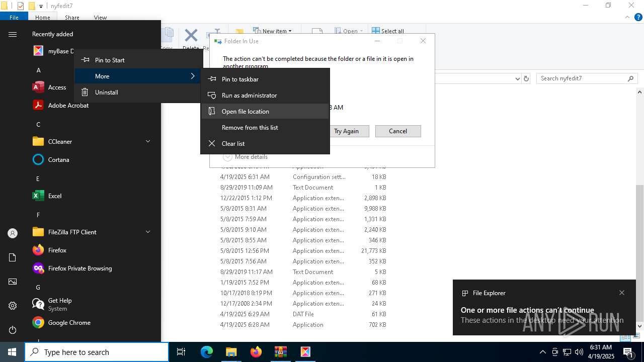Open File Explorer from taskbar
Image resolution: width=644 pixels, height=362 pixels.
[x=231, y=352]
